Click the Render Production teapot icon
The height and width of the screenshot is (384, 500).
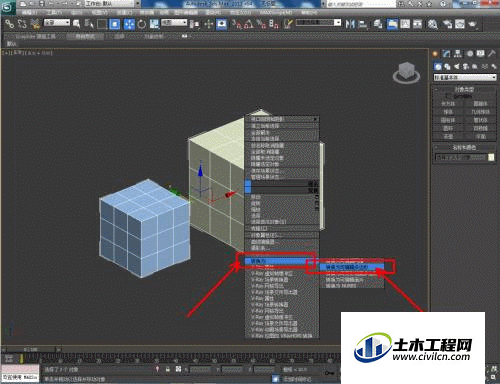click(472, 24)
